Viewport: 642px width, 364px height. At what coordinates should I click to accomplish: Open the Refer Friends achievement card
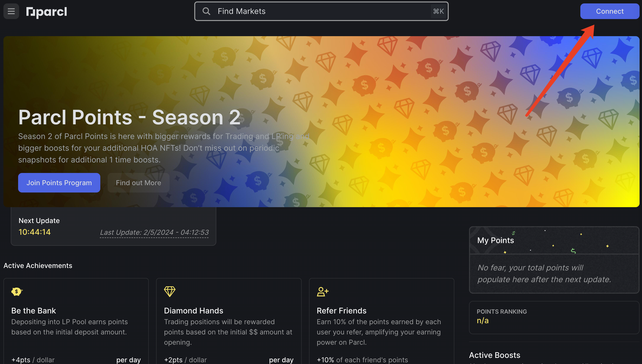[382, 321]
